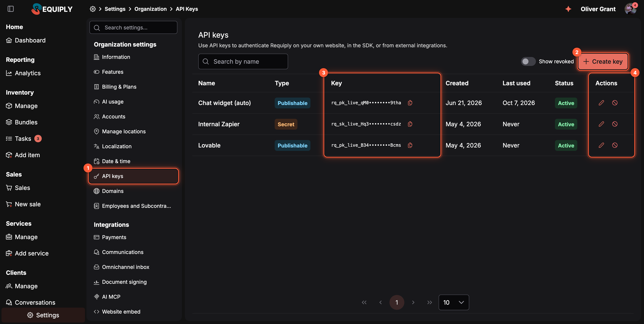Go to the next page of keys
The width and height of the screenshot is (644, 324).
413,303
